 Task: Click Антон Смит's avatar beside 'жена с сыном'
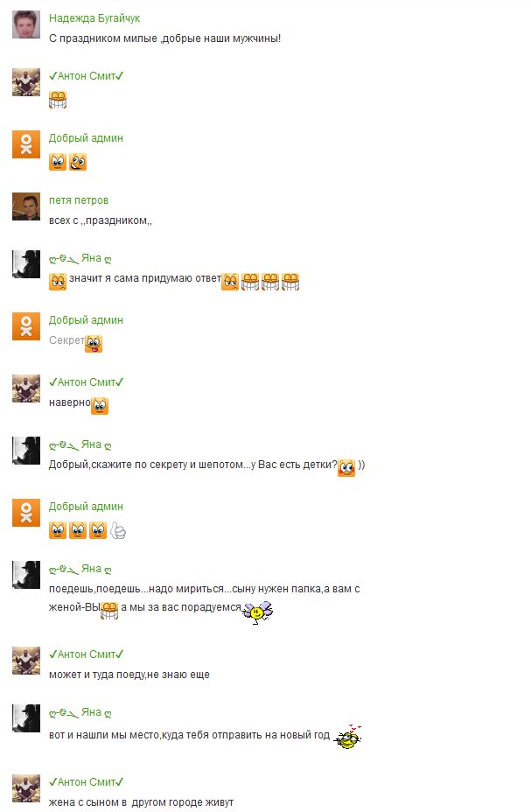pos(26,788)
